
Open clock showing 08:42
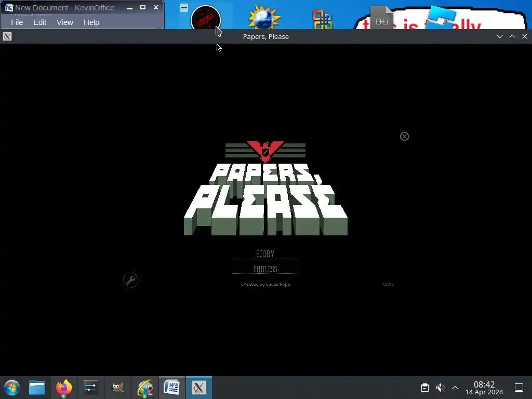pos(484,388)
